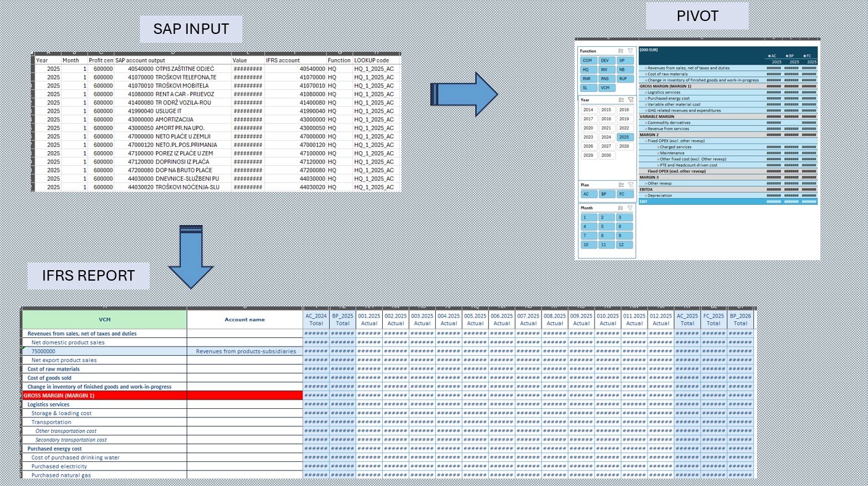868x486 pixels.
Task: Select the 75000000 account row cell
Action: (x=104, y=351)
